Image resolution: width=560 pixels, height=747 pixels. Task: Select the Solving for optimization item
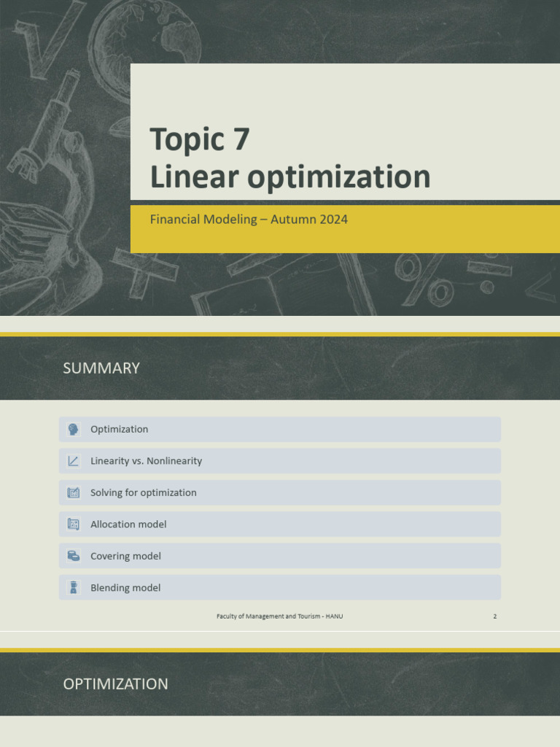tap(279, 492)
